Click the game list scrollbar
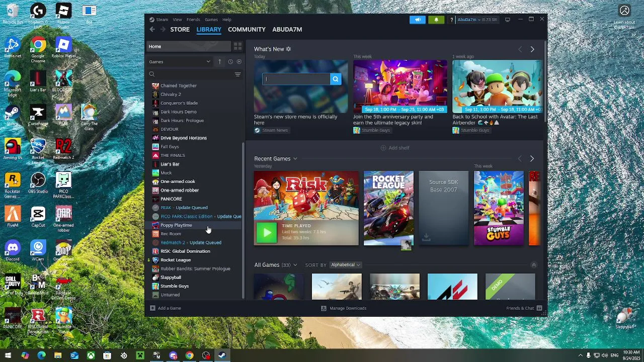Viewport: 644px width, 362px height. coord(244,219)
